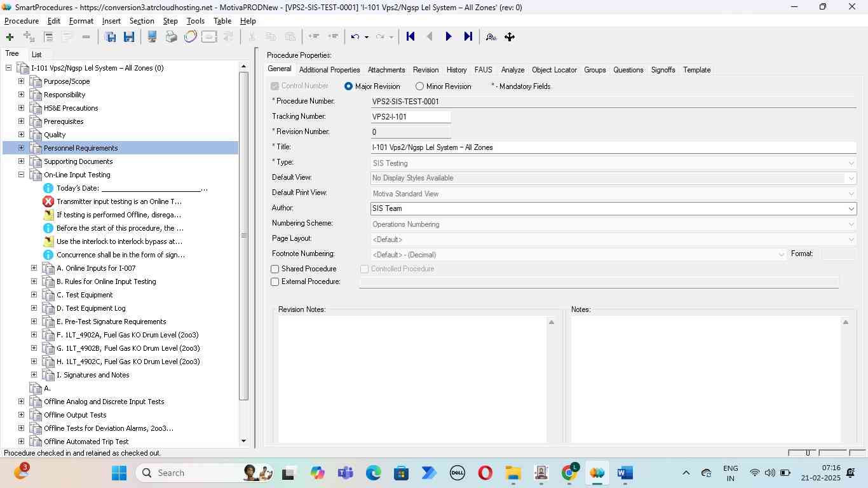Image resolution: width=868 pixels, height=488 pixels.
Task: Expand D. Test Equipment Log node
Action: pos(34,308)
